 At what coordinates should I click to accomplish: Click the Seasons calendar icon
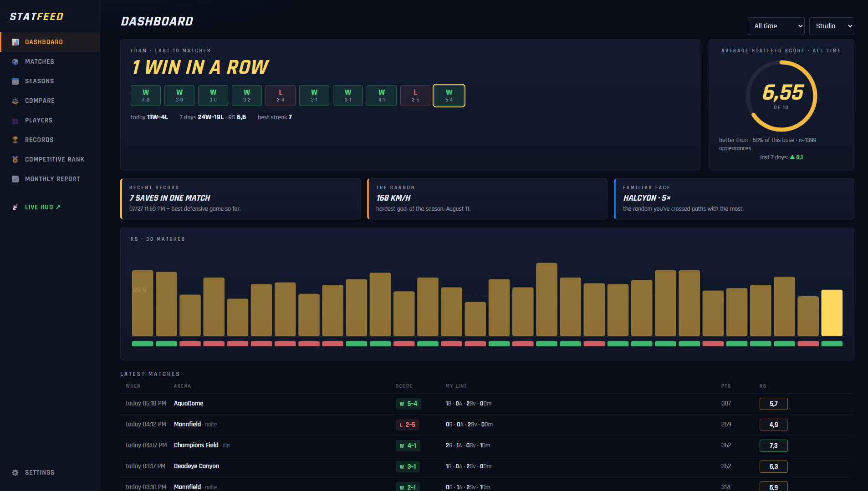tap(15, 81)
